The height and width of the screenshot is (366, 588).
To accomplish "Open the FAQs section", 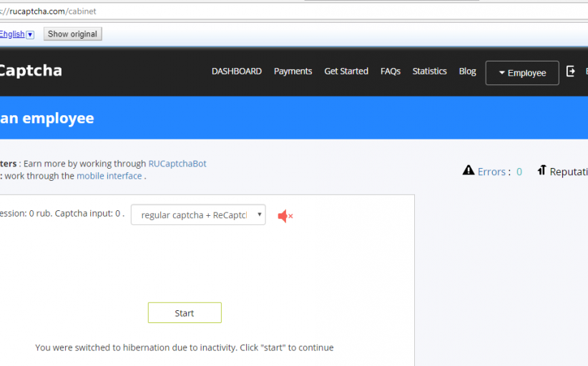I will click(391, 71).
